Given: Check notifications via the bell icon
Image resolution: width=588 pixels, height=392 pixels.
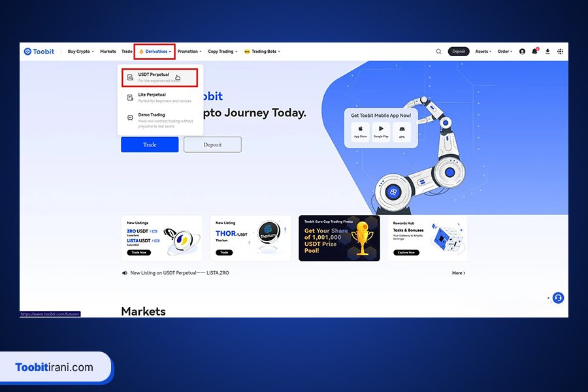Looking at the screenshot, I should pyautogui.click(x=534, y=52).
